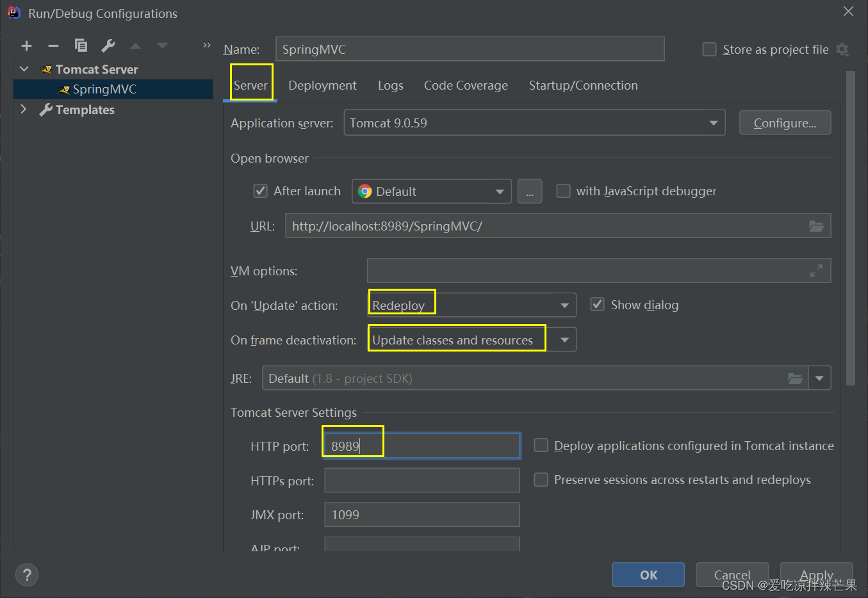Enable with JavaScript debugger checkbox
Viewport: 868px width, 598px height.
(x=563, y=191)
